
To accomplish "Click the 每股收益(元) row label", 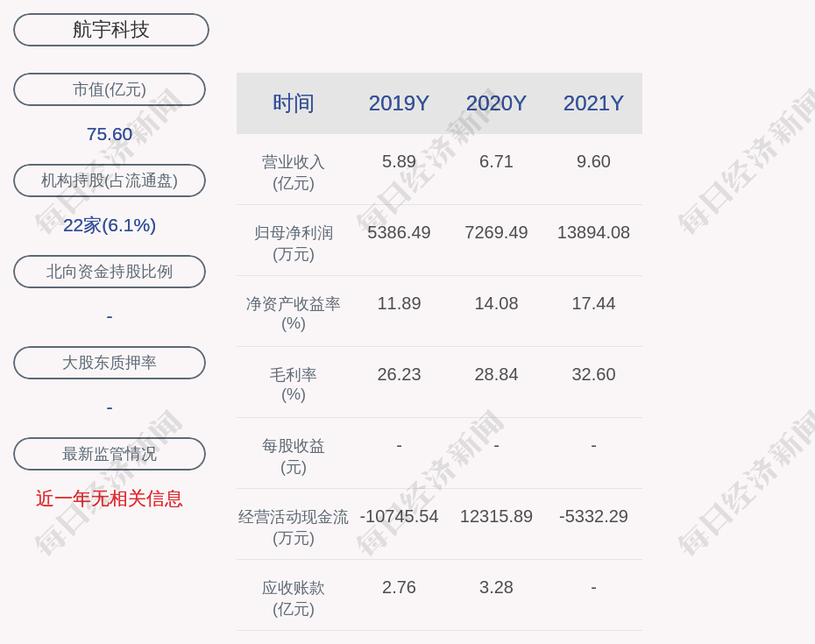I will [294, 456].
